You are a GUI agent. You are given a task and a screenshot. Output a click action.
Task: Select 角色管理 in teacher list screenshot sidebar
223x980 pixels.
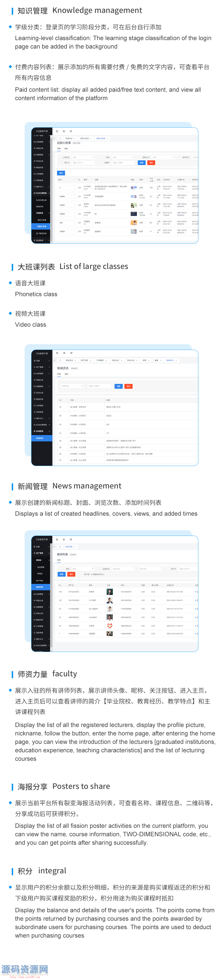[41, 567]
